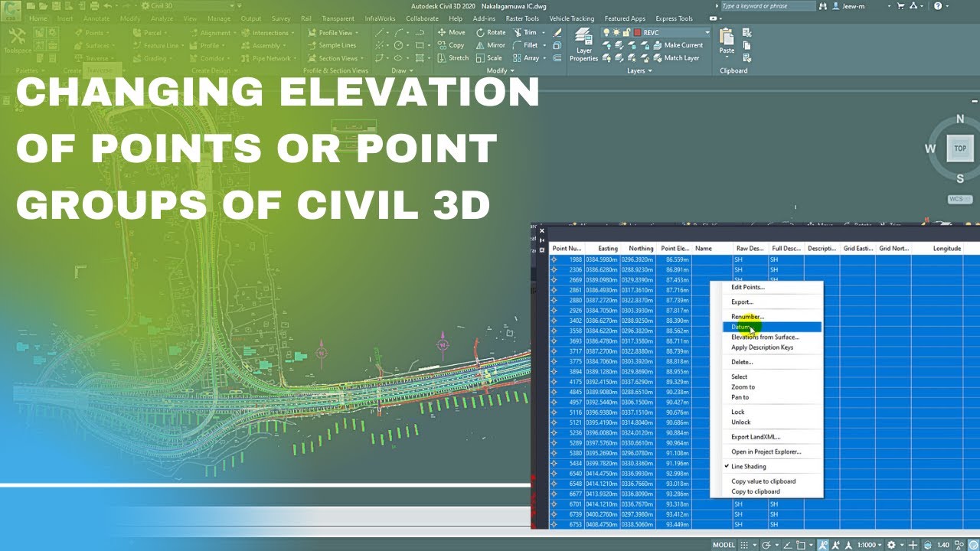Screen dimensions: 980x551
Task: Close the point editor panorama window
Action: click(x=541, y=230)
